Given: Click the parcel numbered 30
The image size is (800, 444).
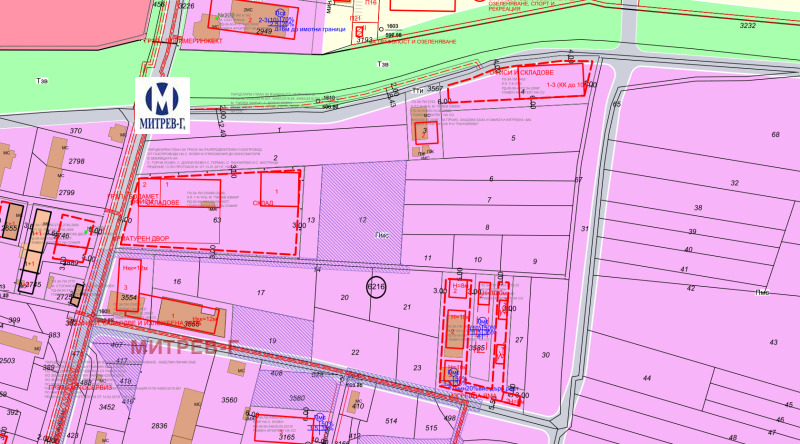Looking at the screenshot, I should [x=546, y=355].
